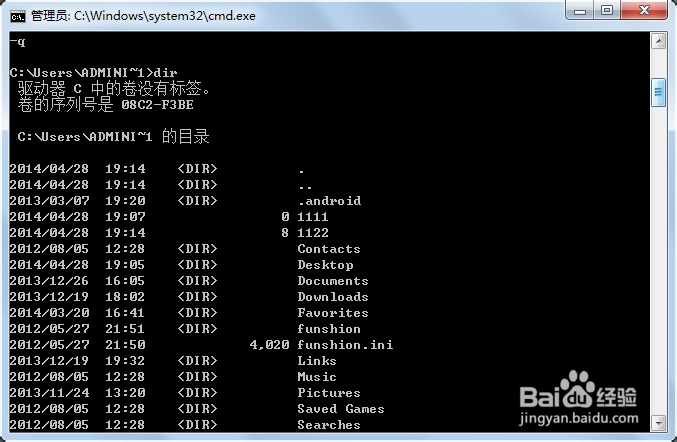Maximize the cmd.exe window
This screenshot has height=442, width=677.
[x=607, y=10]
